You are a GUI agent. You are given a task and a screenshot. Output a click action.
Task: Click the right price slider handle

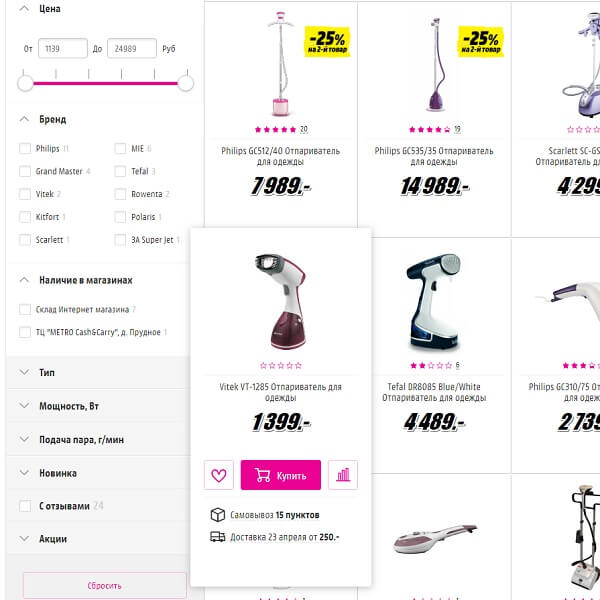(x=186, y=83)
